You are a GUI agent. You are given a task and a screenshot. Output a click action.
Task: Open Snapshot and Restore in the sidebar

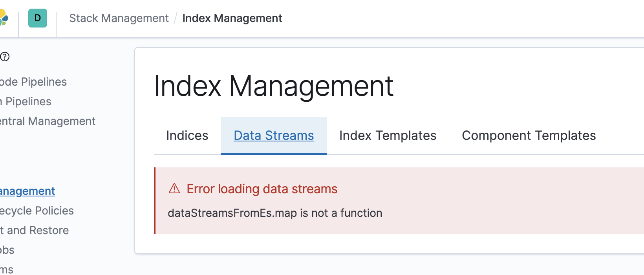pos(34,230)
